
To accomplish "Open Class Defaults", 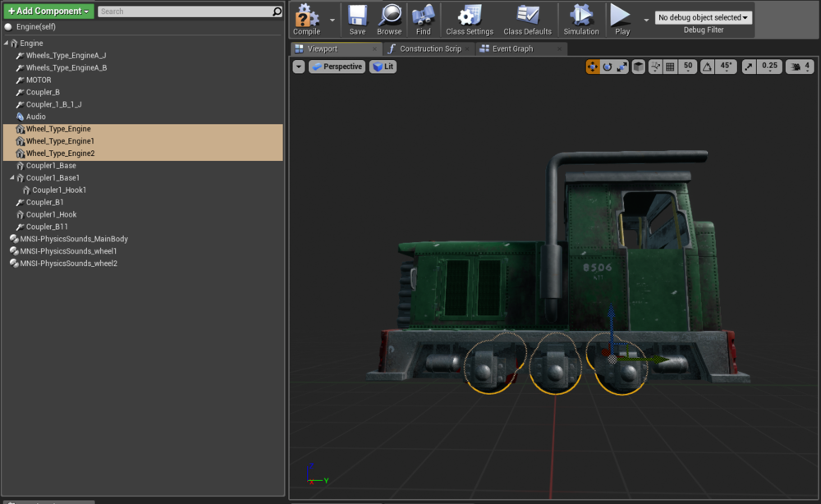I will click(527, 16).
